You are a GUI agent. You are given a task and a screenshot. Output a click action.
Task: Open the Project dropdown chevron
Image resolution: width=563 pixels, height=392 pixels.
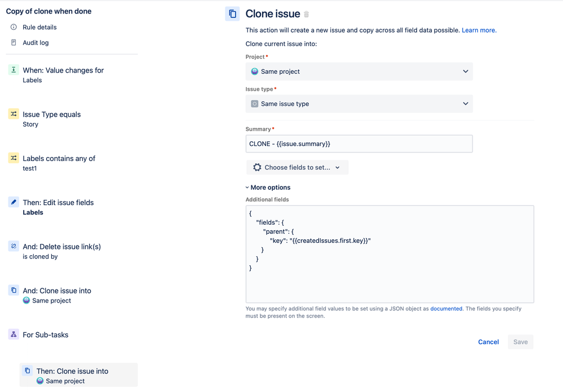tap(466, 72)
